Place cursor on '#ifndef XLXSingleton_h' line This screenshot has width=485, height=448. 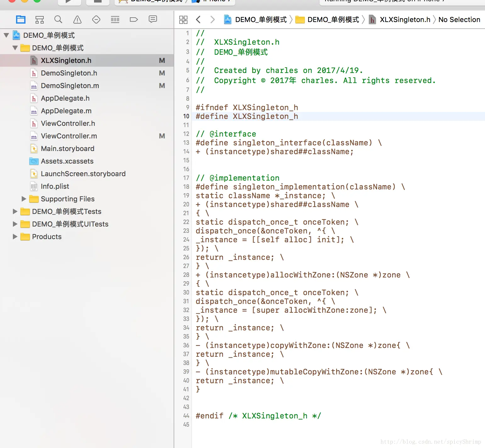[247, 108]
